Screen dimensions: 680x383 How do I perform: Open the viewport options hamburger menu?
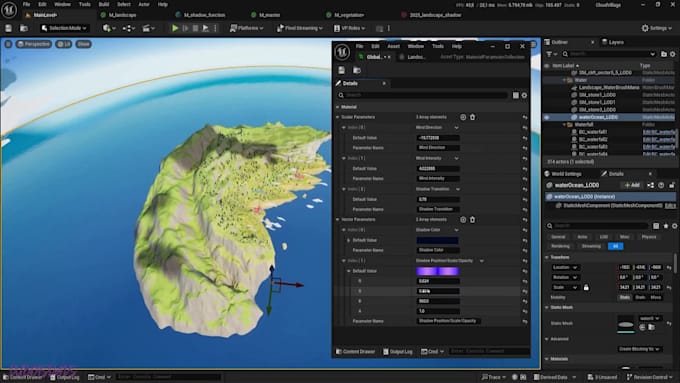pos(8,44)
